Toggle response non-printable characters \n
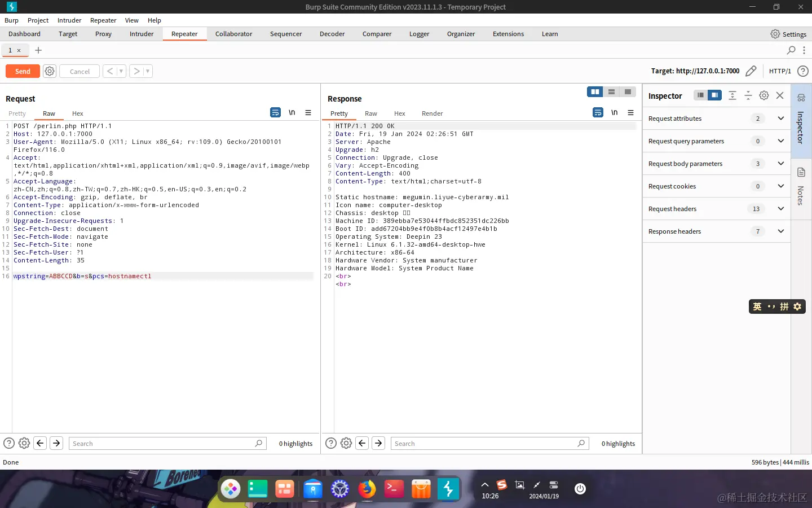The height and width of the screenshot is (508, 812). pyautogui.click(x=615, y=112)
